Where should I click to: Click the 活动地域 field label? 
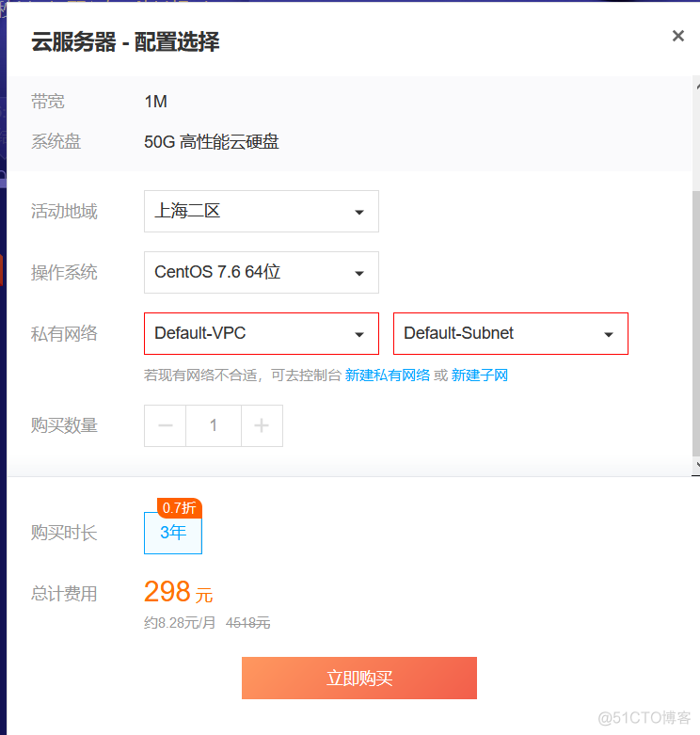(64, 212)
